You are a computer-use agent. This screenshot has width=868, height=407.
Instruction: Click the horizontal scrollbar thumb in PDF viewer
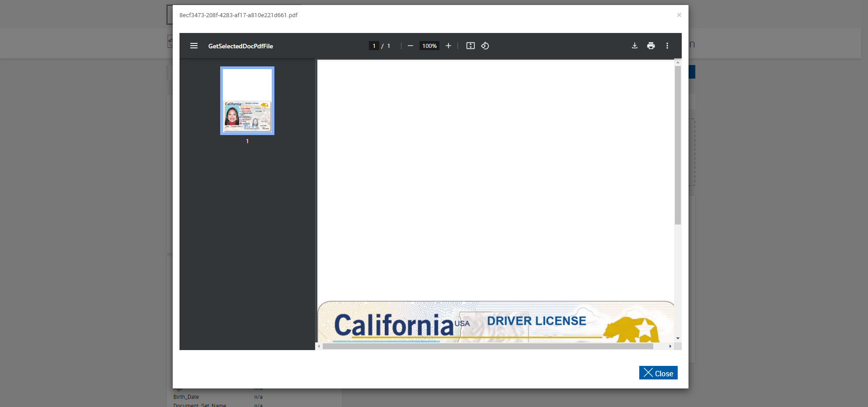pos(488,346)
